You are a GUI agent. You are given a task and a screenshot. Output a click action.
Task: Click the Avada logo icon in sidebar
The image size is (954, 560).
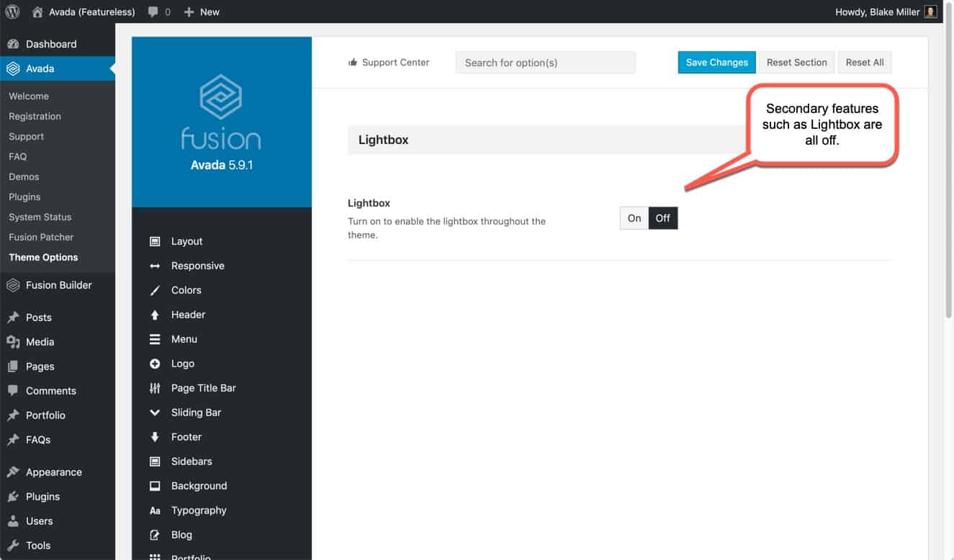coord(13,68)
